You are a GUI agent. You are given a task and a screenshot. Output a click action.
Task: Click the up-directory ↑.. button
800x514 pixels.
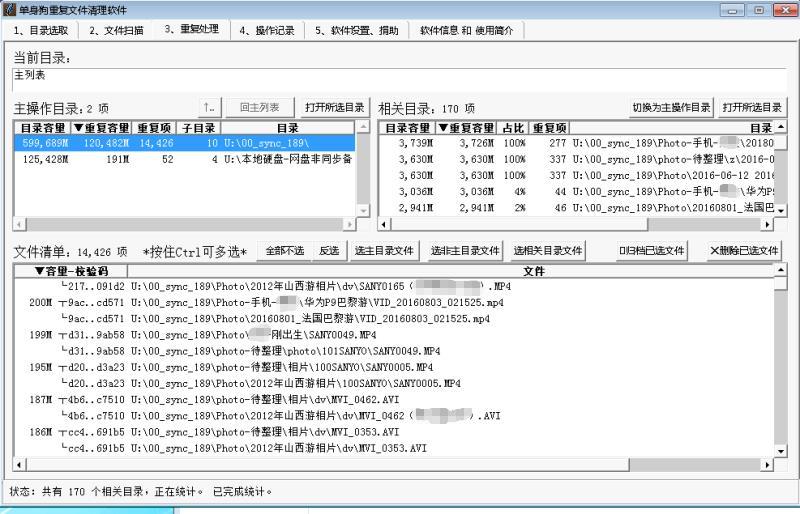209,108
